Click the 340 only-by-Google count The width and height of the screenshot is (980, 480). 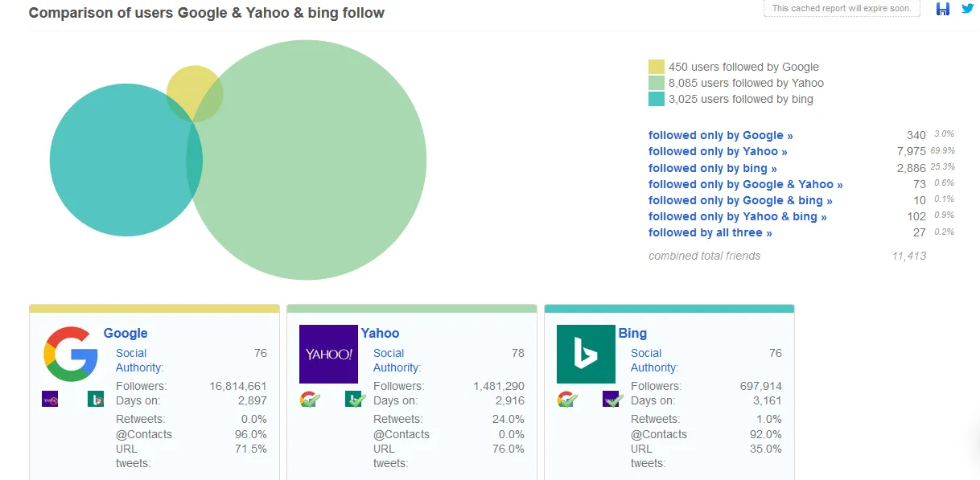916,135
